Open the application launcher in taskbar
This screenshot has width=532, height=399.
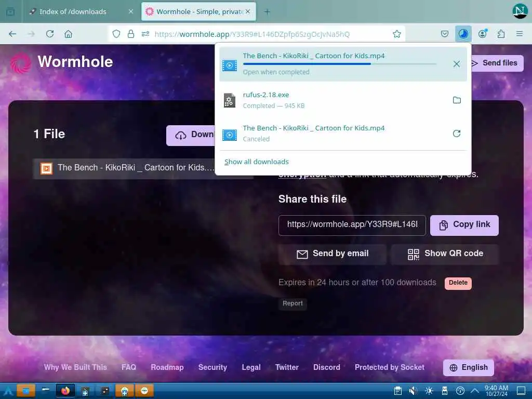(7, 391)
